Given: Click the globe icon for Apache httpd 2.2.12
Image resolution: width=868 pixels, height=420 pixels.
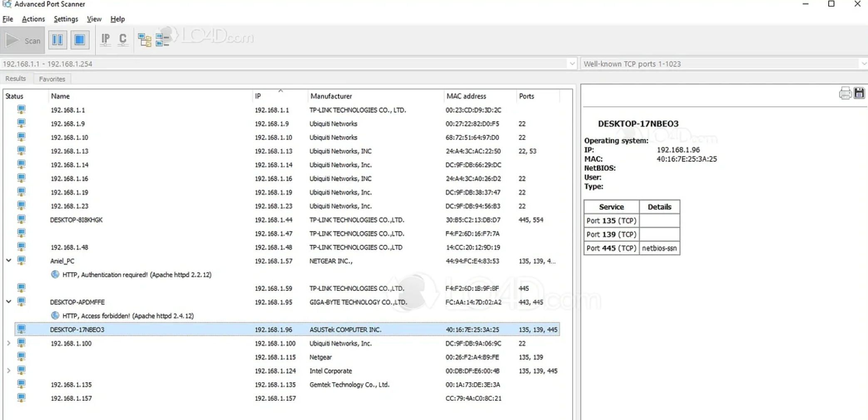Looking at the screenshot, I should [x=55, y=274].
